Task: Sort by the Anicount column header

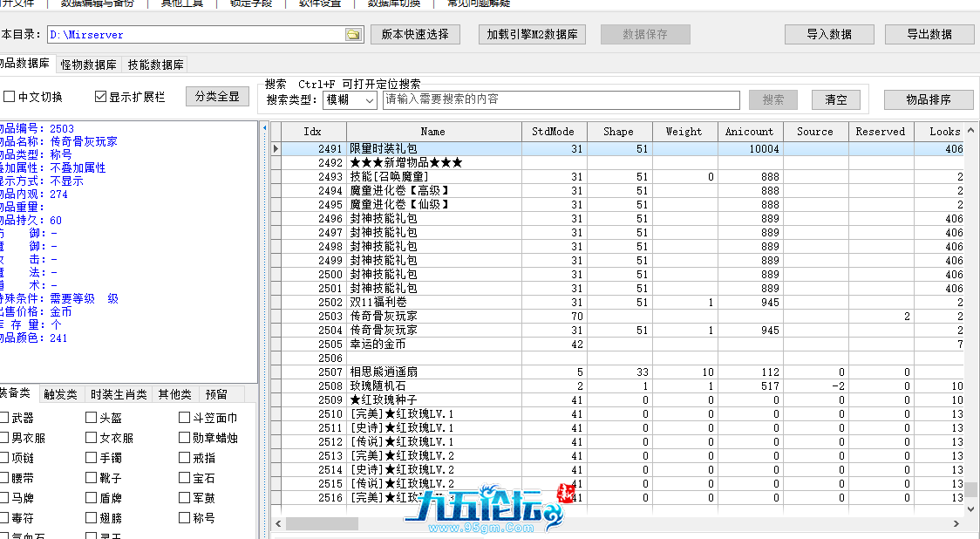Action: click(x=749, y=132)
